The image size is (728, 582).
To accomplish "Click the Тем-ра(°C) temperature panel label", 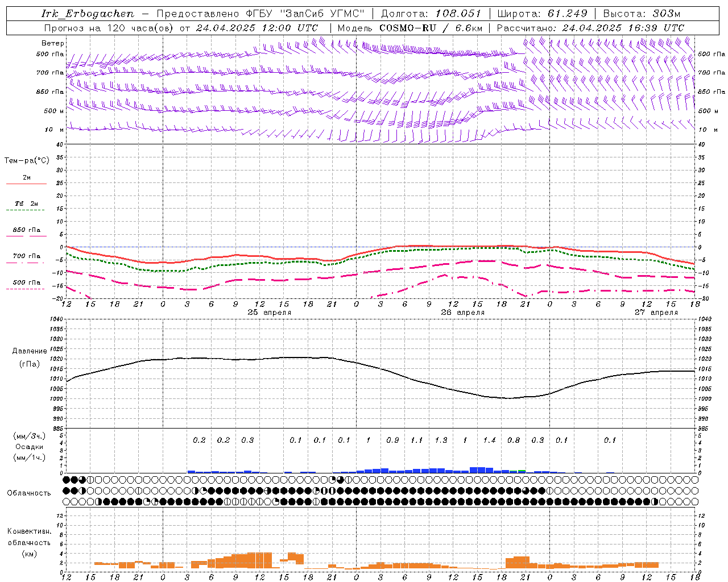I will pyautogui.click(x=27, y=161).
